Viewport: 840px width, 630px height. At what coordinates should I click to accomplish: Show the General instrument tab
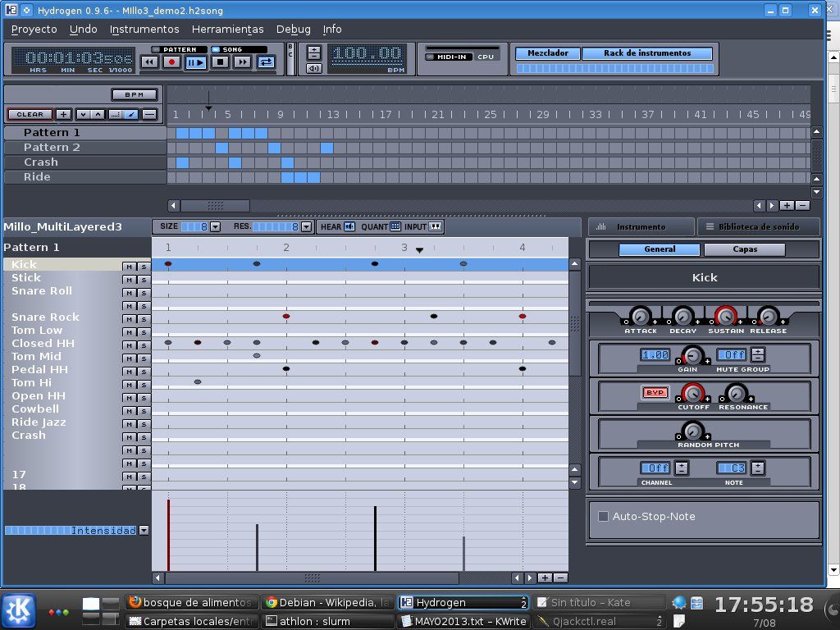tap(660, 249)
